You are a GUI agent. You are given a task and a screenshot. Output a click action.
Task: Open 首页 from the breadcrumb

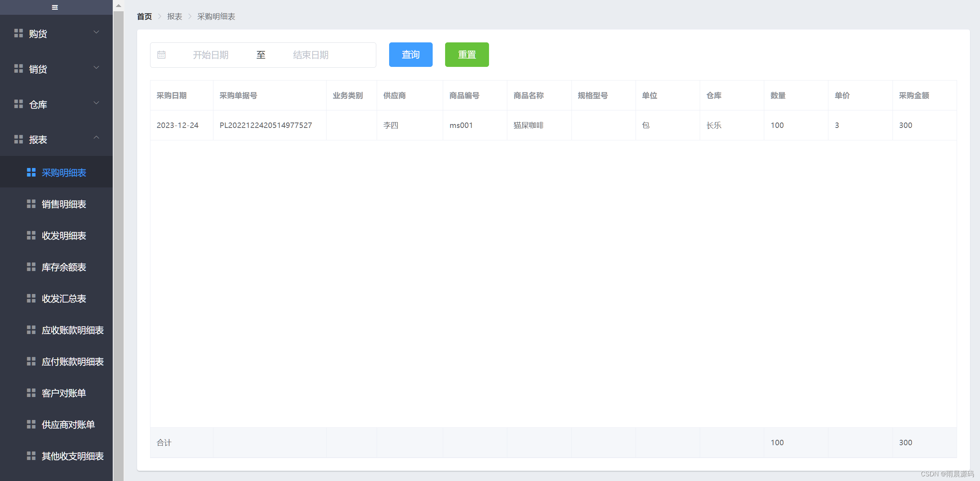click(x=144, y=16)
